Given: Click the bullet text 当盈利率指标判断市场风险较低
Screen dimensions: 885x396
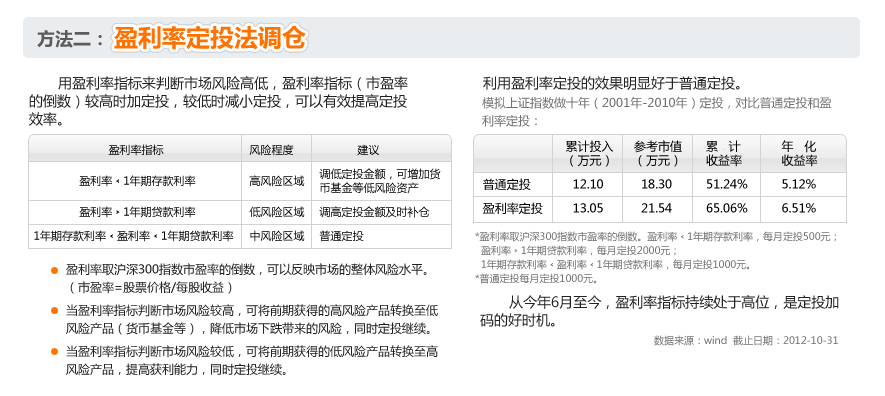Looking at the screenshot, I should [251, 361].
